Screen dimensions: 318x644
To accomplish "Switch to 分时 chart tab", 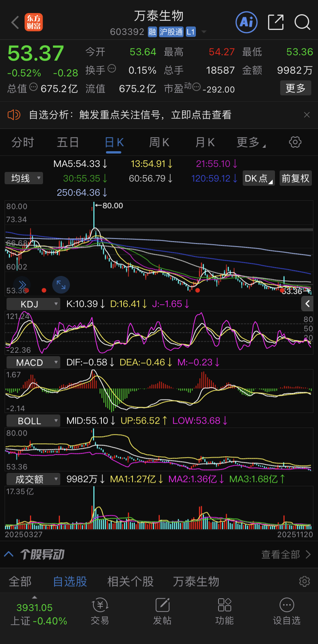I will (x=23, y=142).
